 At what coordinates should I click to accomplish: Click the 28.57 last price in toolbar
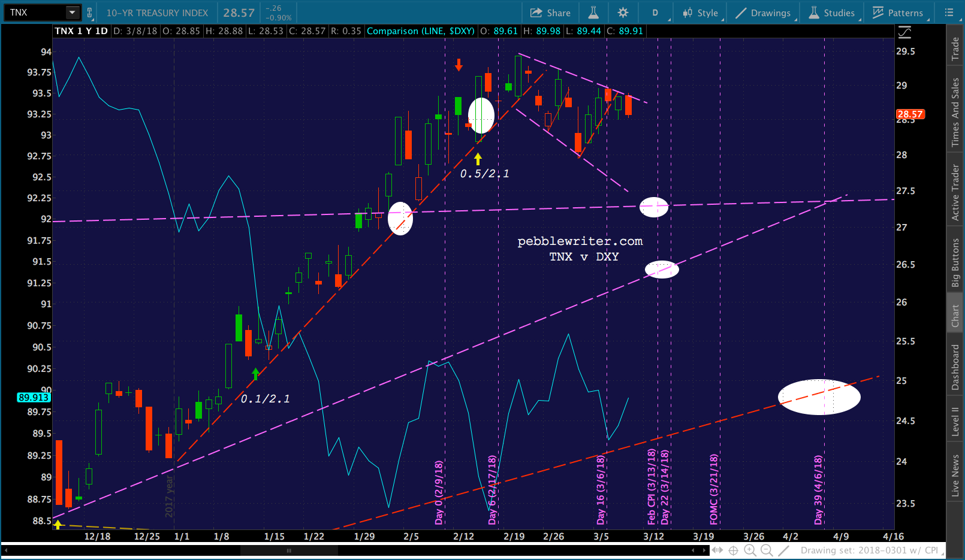239,13
